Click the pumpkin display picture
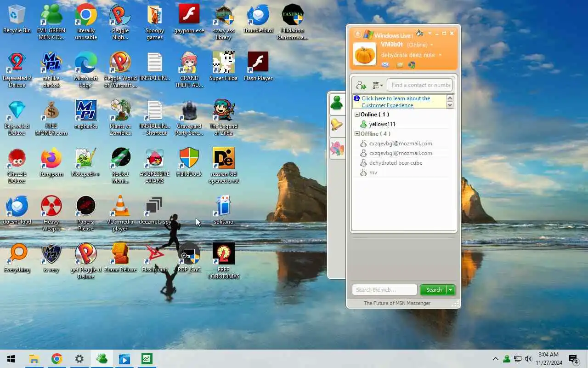This screenshot has height=368, width=588. 365,54
